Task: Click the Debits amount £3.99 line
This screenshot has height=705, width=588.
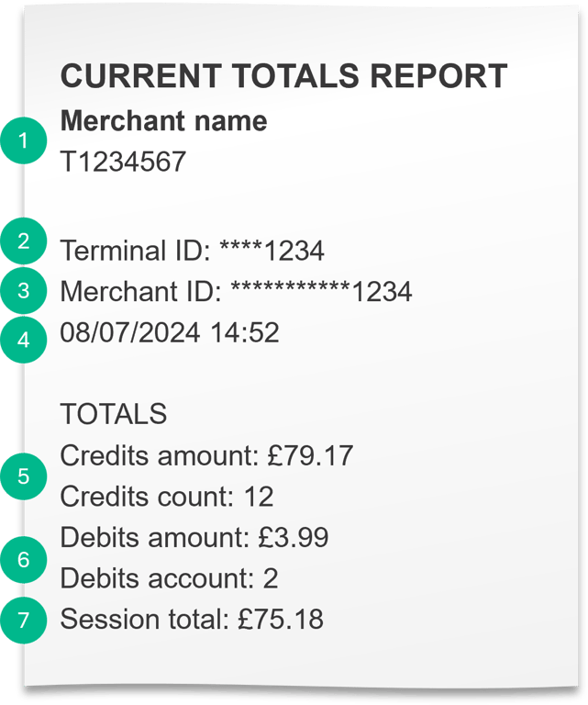Action: click(194, 537)
